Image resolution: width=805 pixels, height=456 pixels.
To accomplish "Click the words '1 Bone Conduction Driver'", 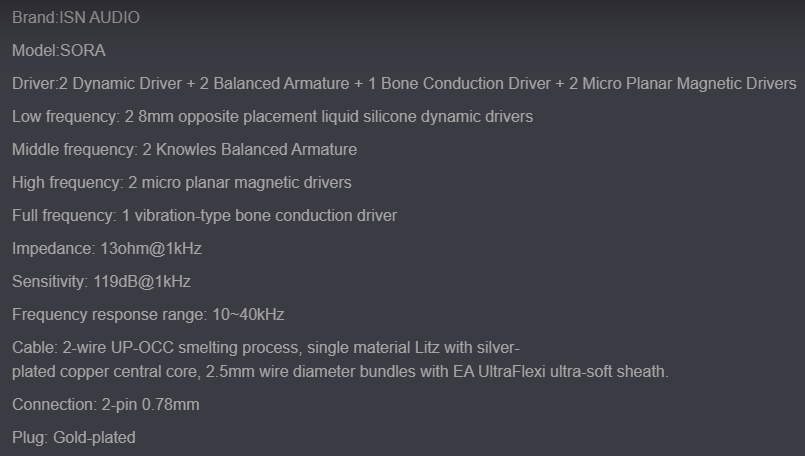I will 459,84.
